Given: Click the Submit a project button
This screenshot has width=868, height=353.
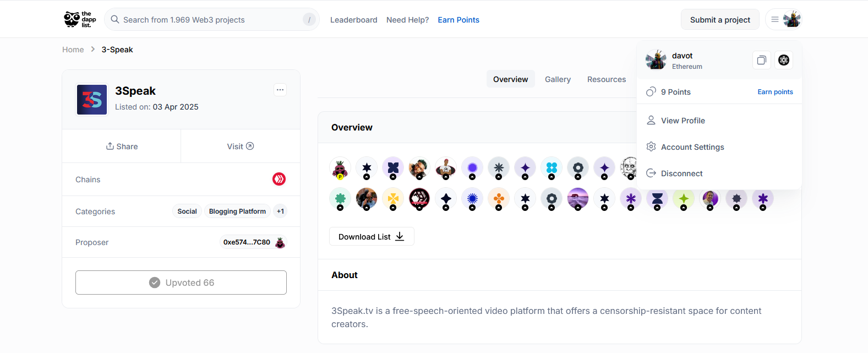Looking at the screenshot, I should [x=720, y=20].
